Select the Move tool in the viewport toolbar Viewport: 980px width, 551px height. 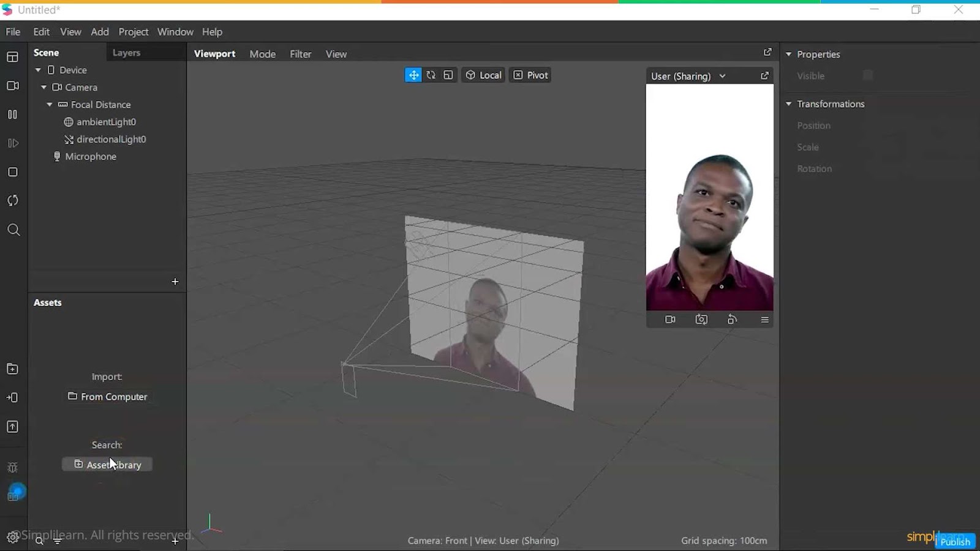[413, 75]
